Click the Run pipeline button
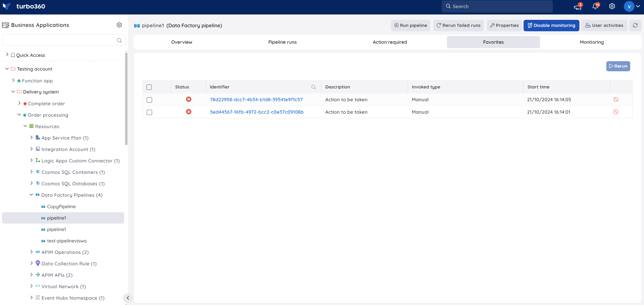The width and height of the screenshot is (644, 305). [410, 26]
